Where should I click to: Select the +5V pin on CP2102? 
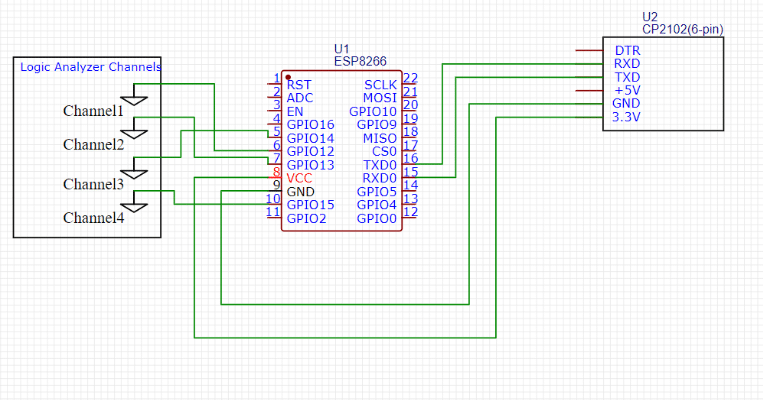(626, 90)
